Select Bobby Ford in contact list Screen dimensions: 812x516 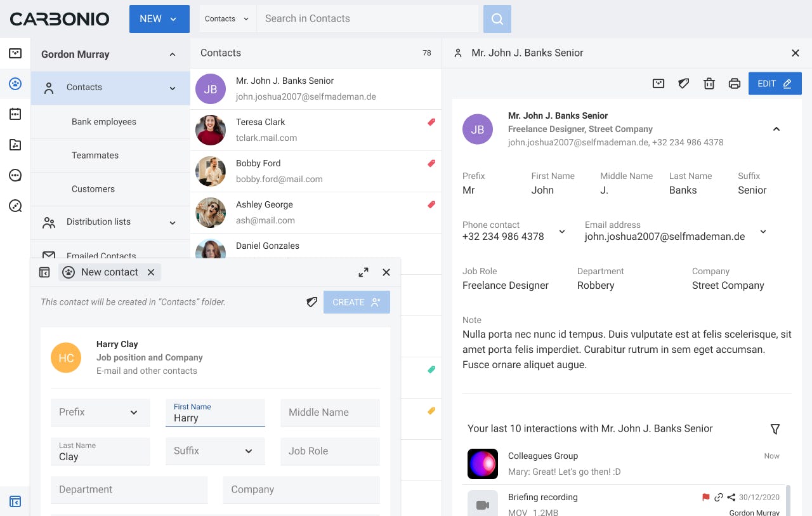click(x=316, y=171)
